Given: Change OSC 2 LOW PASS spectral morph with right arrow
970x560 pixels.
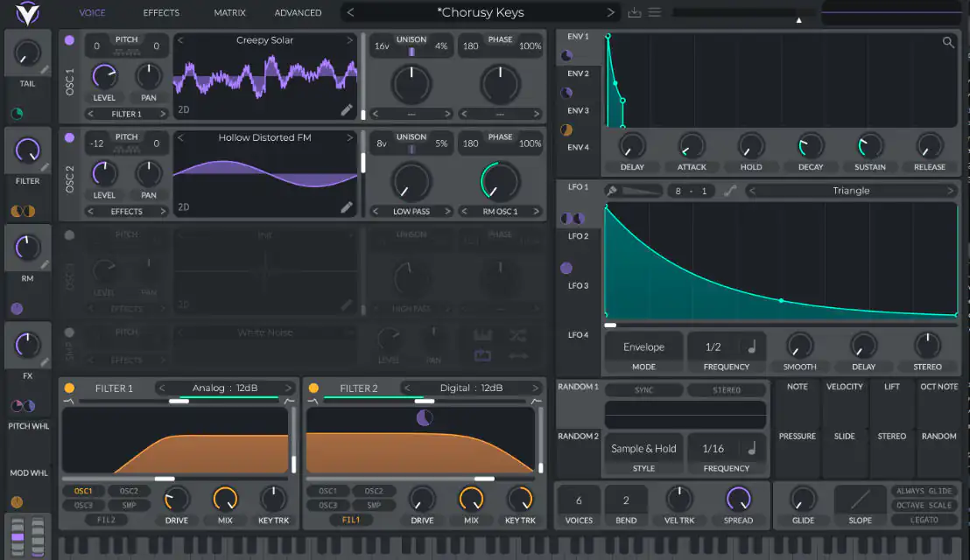Looking at the screenshot, I should coord(447,212).
